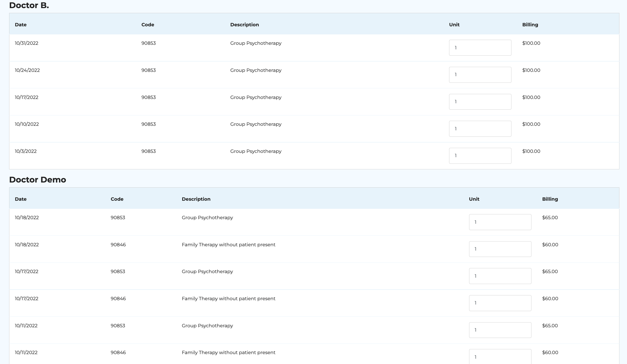The height and width of the screenshot is (364, 627).
Task: Click Billing column header in Doctor Demo table
Action: point(550,199)
